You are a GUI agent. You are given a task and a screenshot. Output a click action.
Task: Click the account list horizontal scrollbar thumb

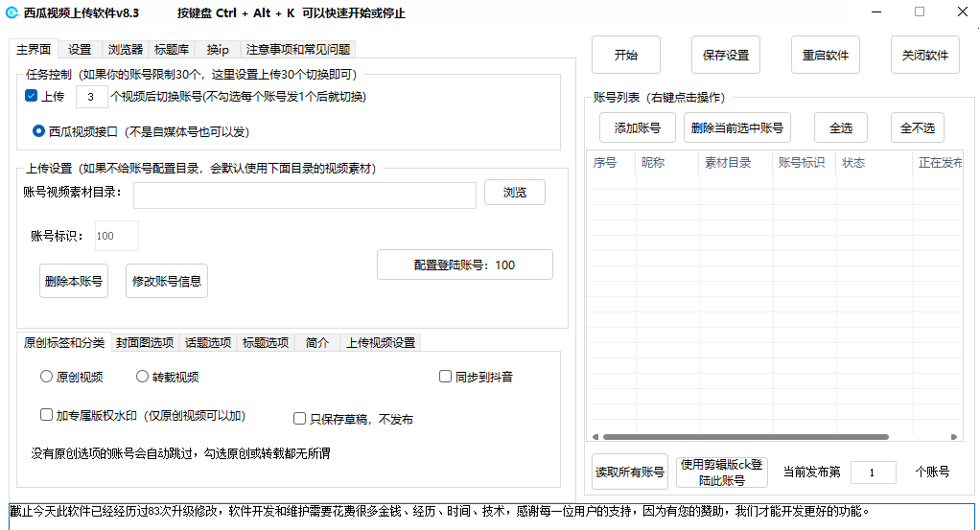click(x=746, y=437)
